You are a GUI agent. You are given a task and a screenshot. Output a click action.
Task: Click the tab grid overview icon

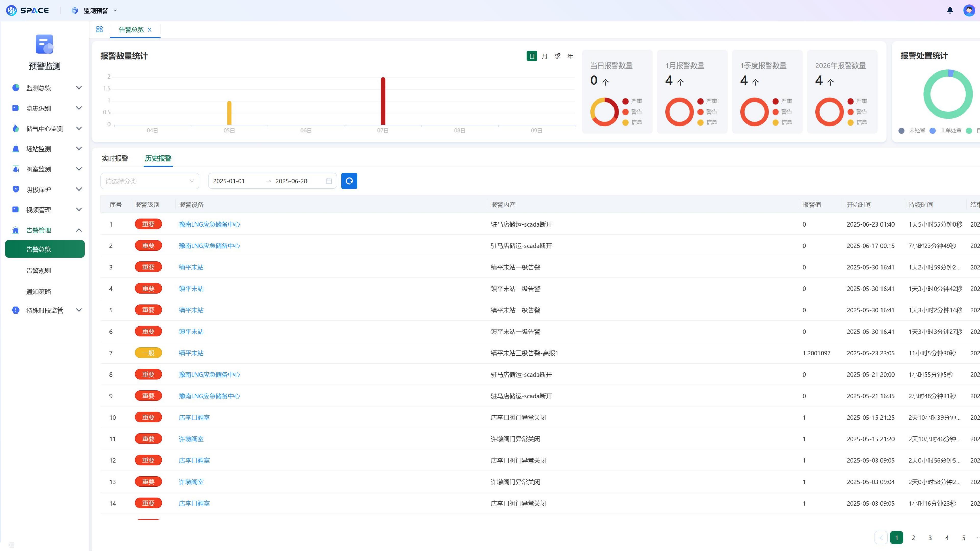[100, 29]
